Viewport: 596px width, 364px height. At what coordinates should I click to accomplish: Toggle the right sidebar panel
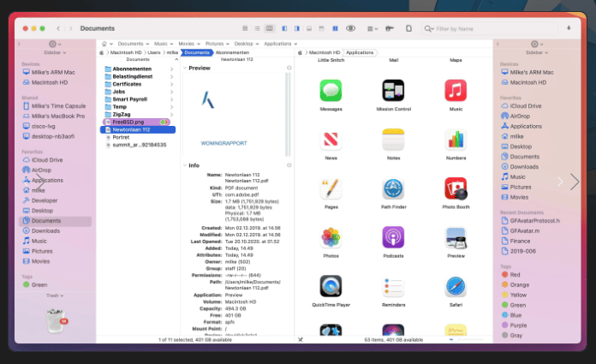tap(297, 28)
